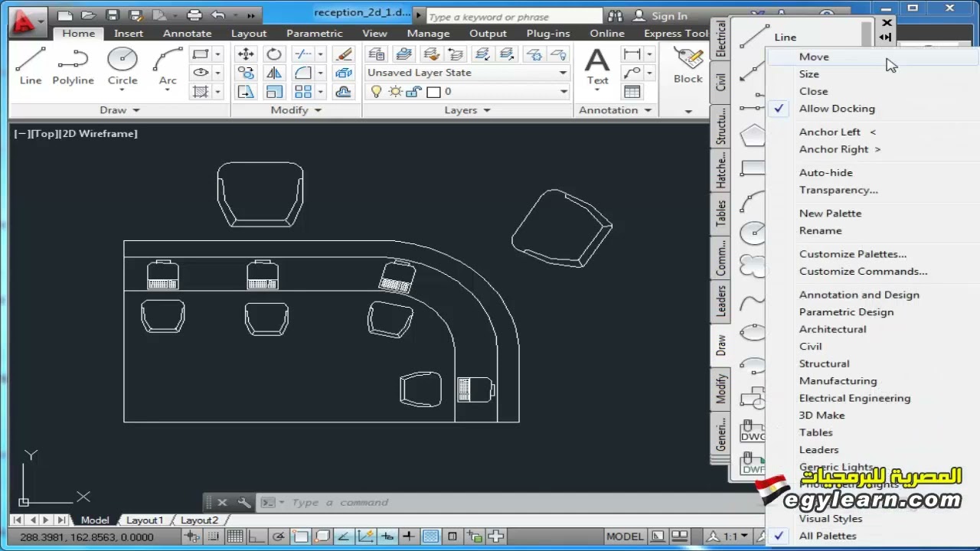The height and width of the screenshot is (551, 980).
Task: Expand the Modify panel
Action: [296, 110]
